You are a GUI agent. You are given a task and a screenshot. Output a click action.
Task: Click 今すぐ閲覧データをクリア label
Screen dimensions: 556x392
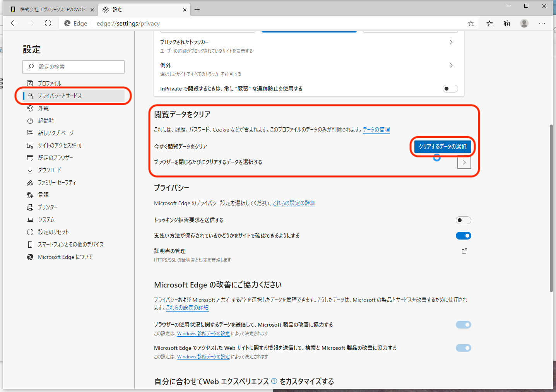(181, 147)
